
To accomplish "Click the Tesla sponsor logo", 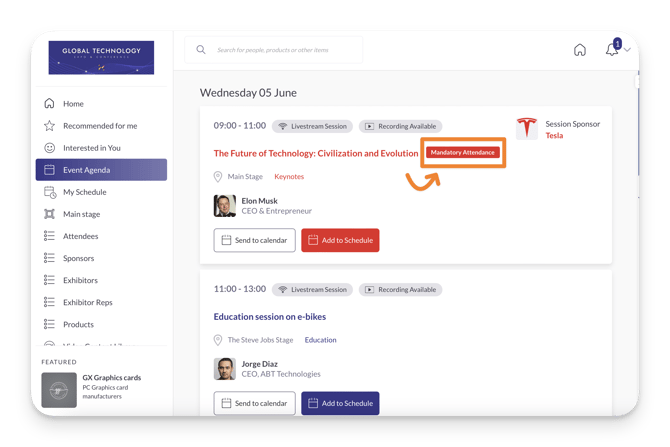I will coord(527,129).
